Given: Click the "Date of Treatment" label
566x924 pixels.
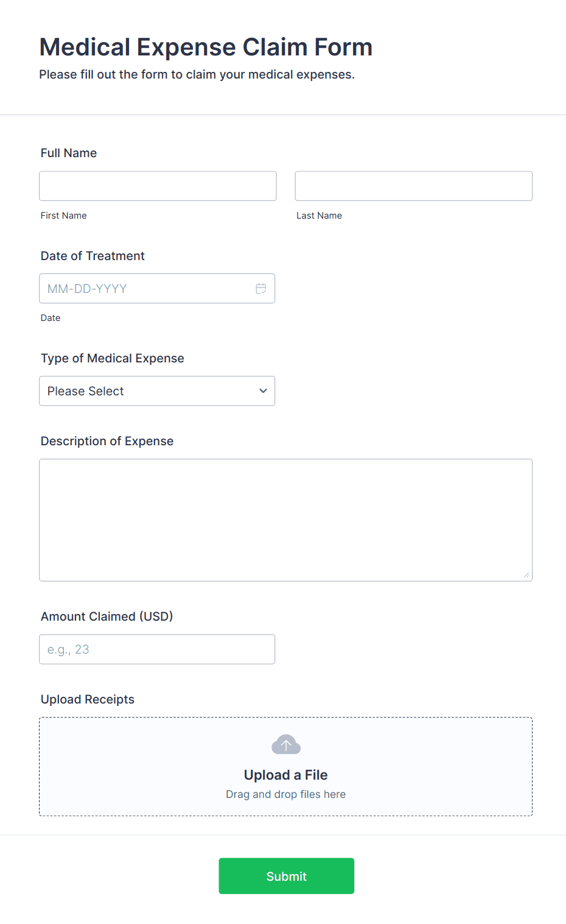Looking at the screenshot, I should (93, 256).
